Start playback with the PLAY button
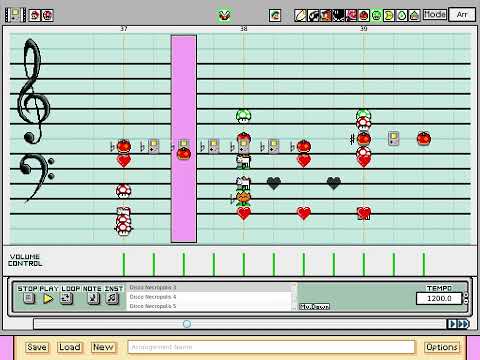This screenshot has height=360, width=480. (48, 298)
